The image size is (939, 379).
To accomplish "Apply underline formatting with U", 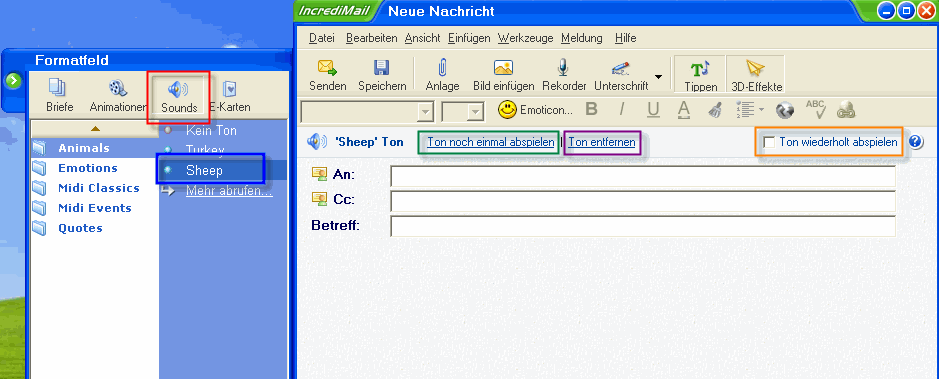I will point(653,110).
